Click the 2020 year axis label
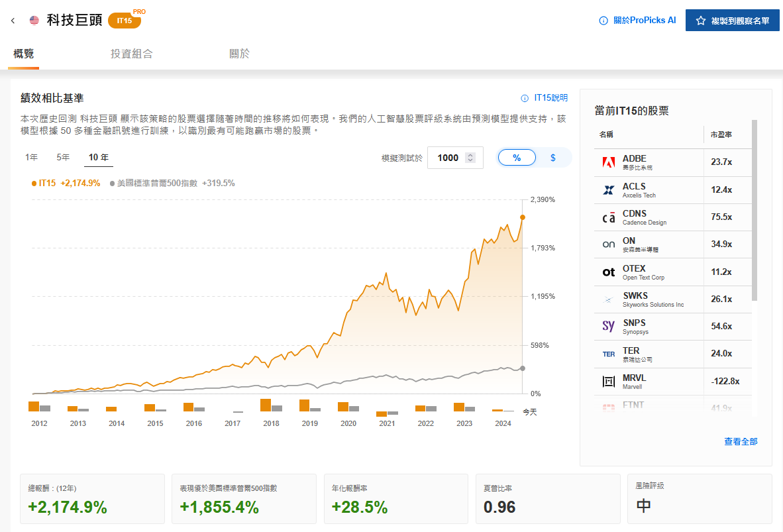Viewport: 783px width, 532px height. click(x=348, y=423)
